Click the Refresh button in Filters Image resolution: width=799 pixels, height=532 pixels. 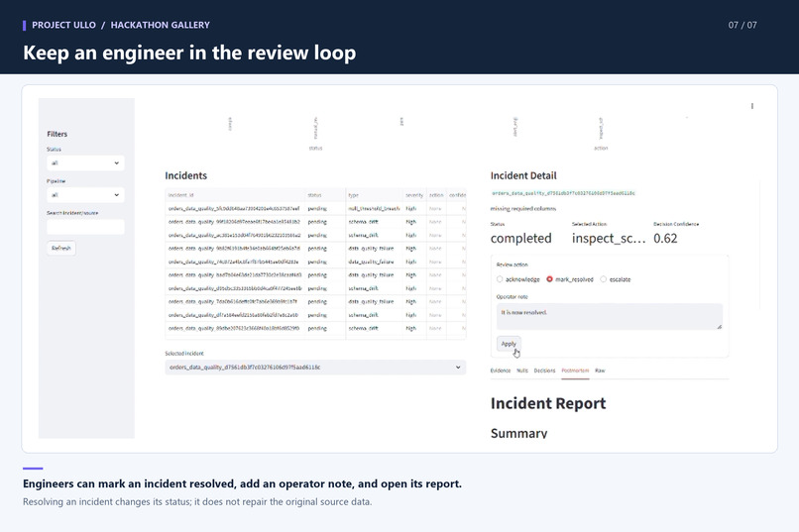[x=61, y=248]
